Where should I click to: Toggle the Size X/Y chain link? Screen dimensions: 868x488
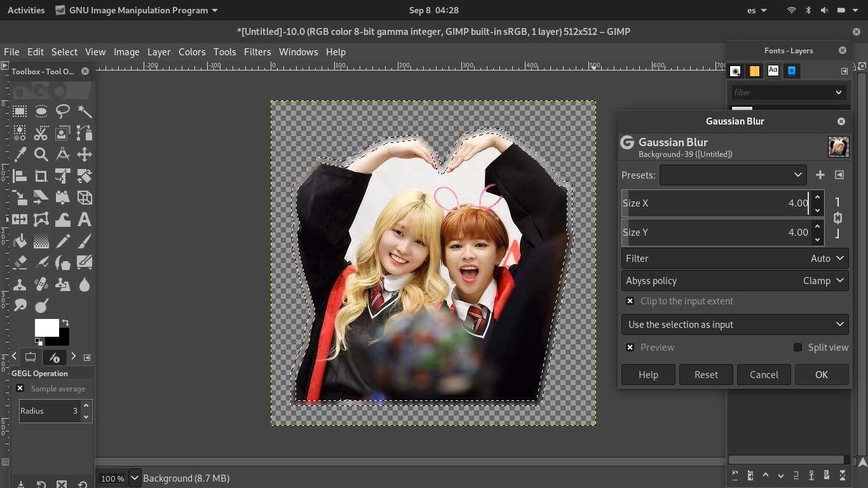click(x=837, y=218)
